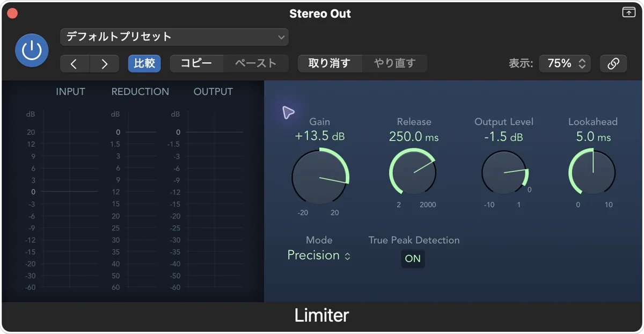Click the Release knob

[413, 172]
